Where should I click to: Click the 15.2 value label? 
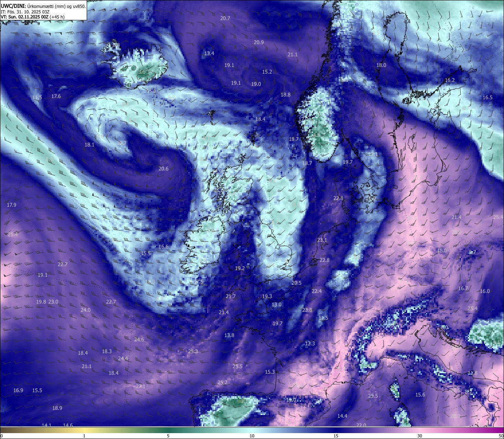click(267, 72)
